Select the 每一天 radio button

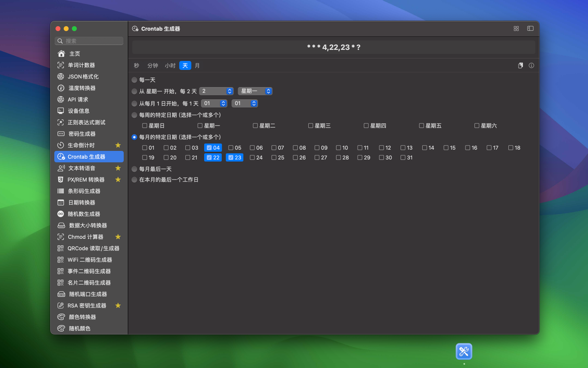(x=134, y=80)
